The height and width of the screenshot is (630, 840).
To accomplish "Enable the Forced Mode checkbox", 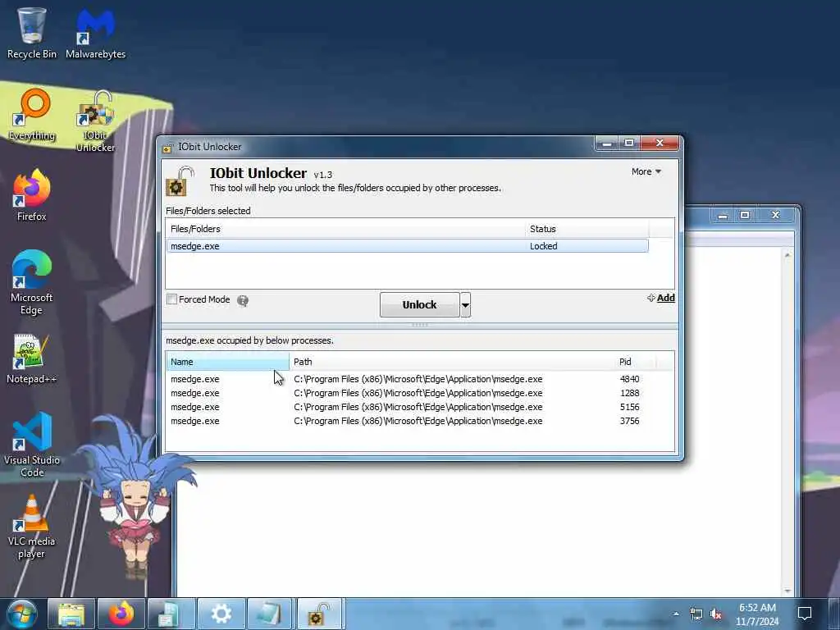I will [172, 299].
